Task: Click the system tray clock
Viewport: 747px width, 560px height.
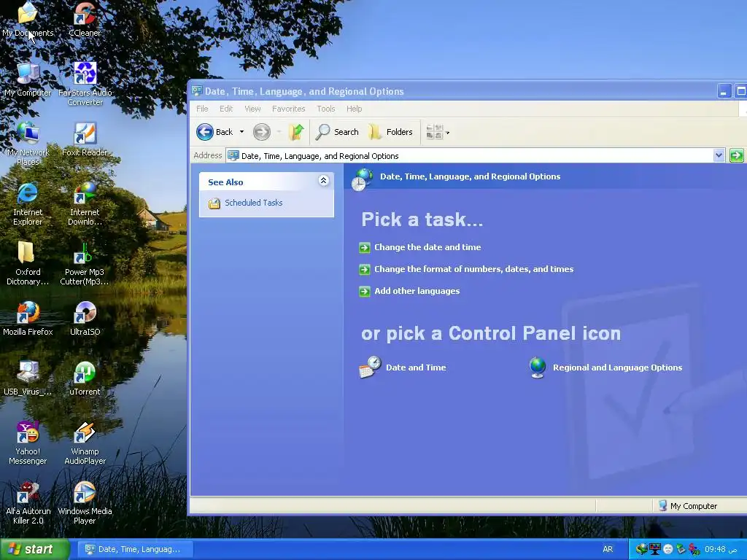Action: pos(720,549)
